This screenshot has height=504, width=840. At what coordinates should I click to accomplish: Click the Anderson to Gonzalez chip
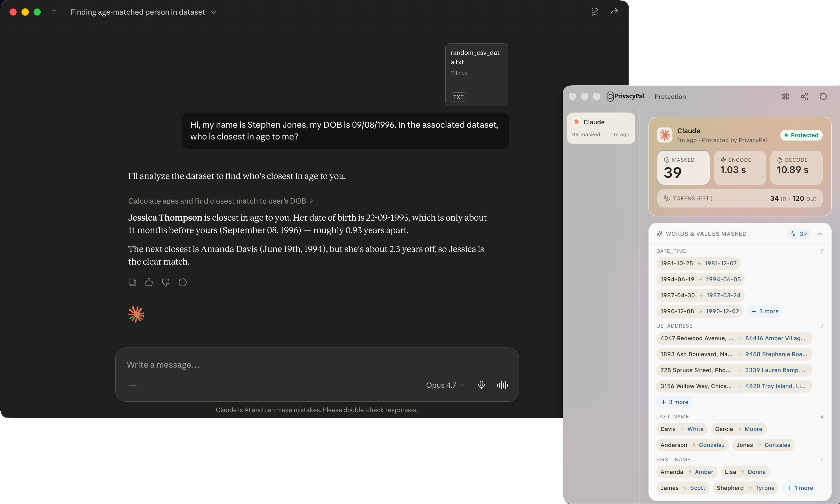[x=692, y=445]
